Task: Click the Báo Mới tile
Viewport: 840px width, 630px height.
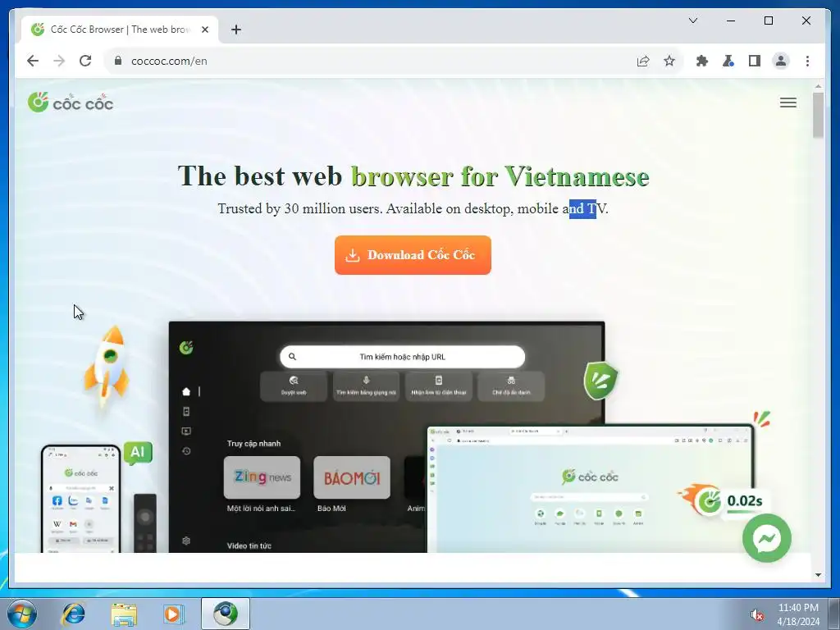Action: point(352,477)
